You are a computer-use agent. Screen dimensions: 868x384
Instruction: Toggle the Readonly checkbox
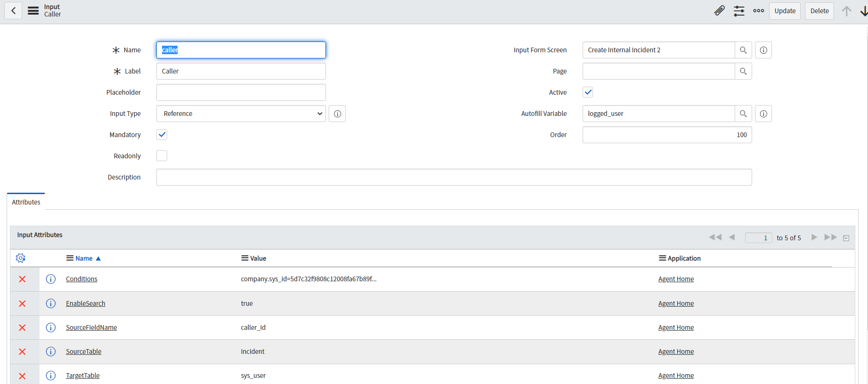tap(162, 156)
